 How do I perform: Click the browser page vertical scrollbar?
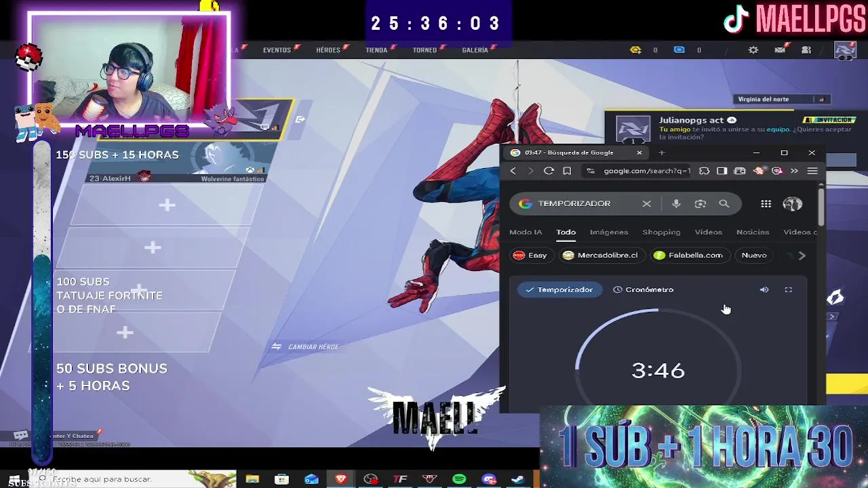[x=821, y=207]
